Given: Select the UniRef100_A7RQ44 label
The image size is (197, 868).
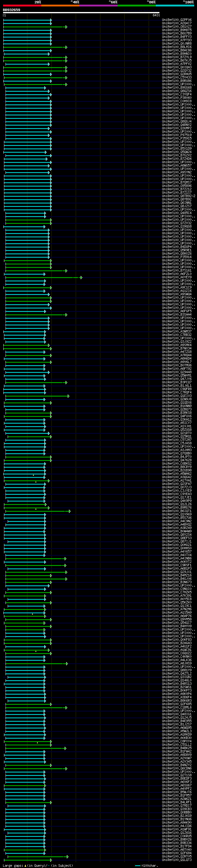Looking at the screenshot, I should (177, 355).
